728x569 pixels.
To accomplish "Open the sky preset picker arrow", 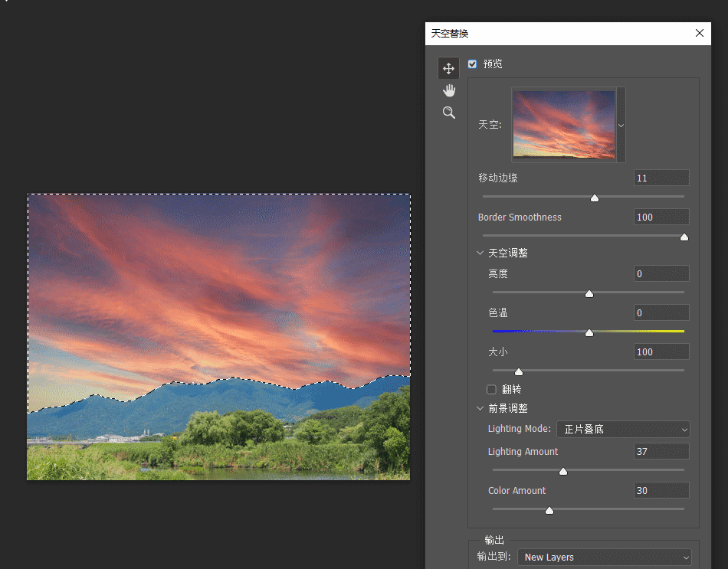I will pos(621,125).
